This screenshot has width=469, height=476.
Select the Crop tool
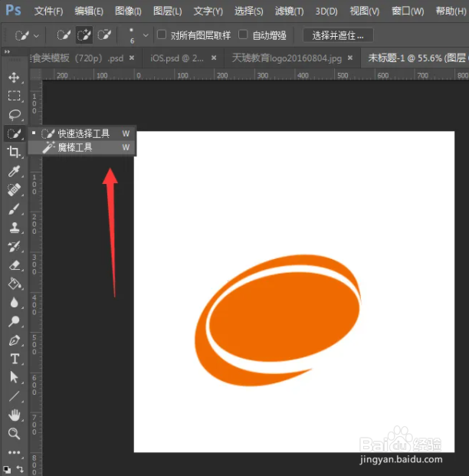[x=14, y=152]
